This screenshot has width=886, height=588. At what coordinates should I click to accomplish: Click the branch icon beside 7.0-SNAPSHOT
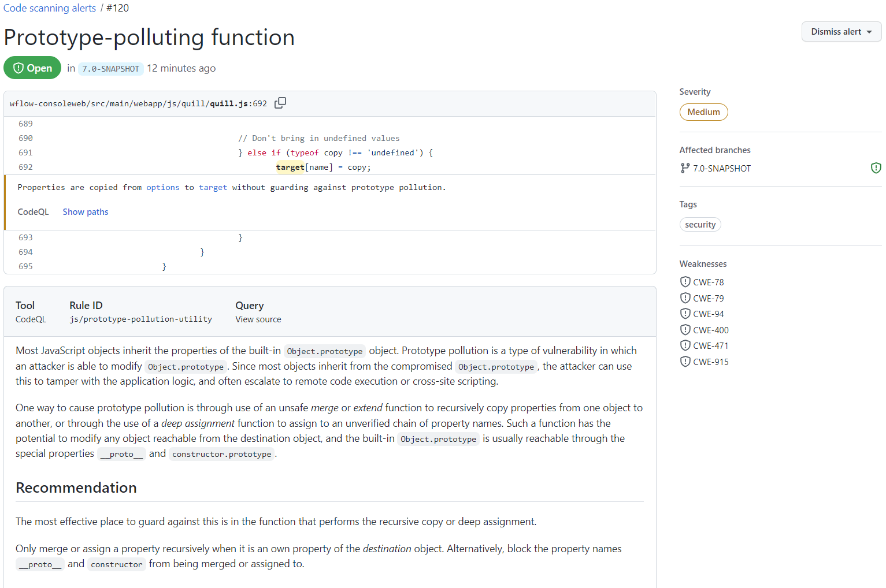tap(685, 168)
